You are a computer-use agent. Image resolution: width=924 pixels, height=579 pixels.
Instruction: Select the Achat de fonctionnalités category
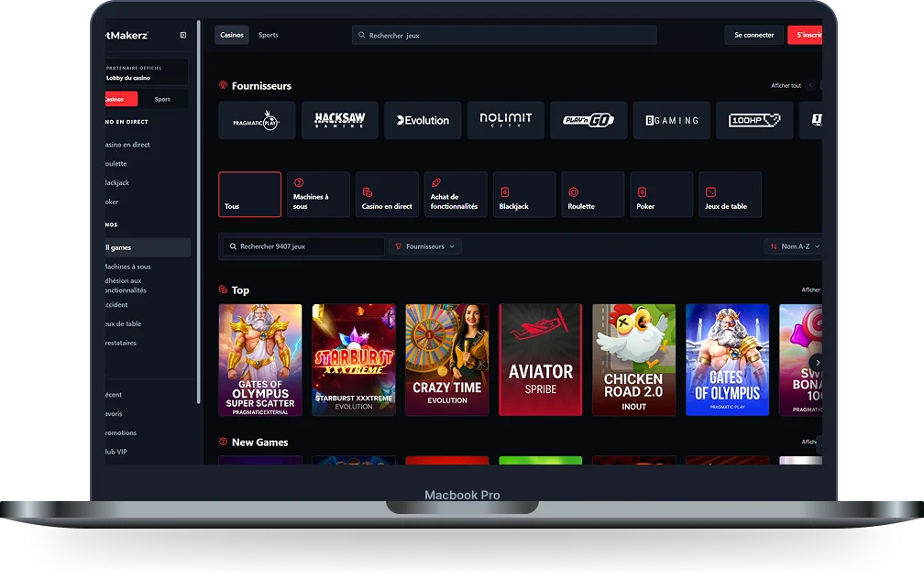point(456,194)
